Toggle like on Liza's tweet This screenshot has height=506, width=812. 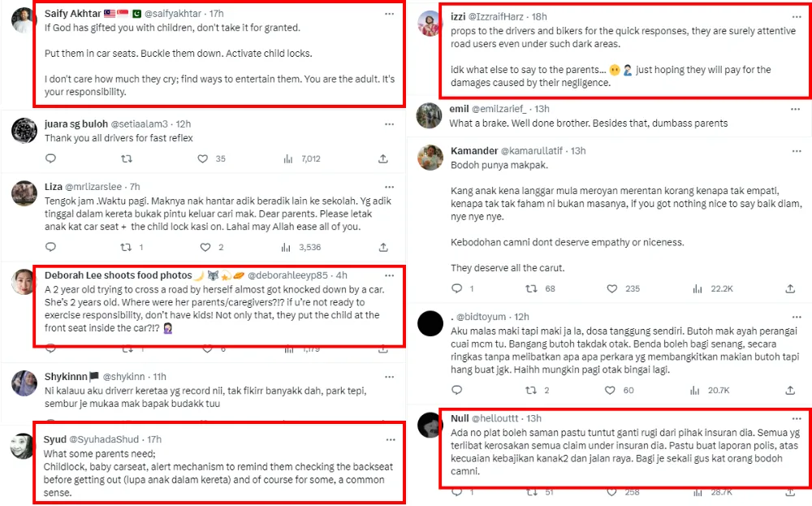click(x=204, y=247)
